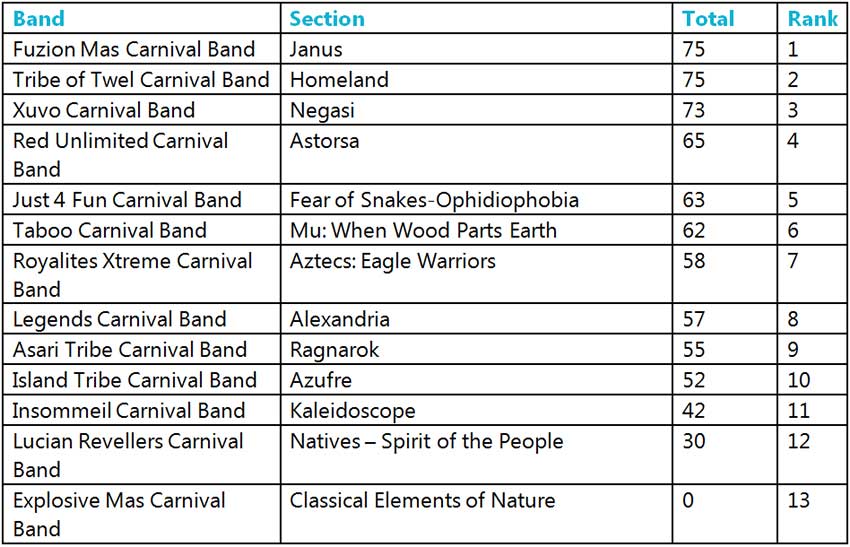Click the total value 73 cell
Viewport: 850px width, 547px height.
pos(694,110)
